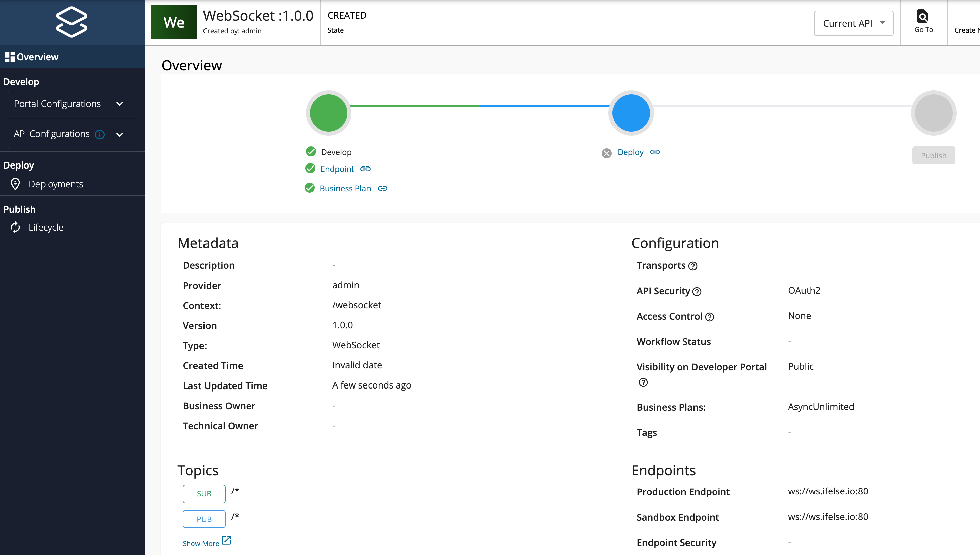This screenshot has height=555, width=980.
Task: Click the info icon beside API Configurations
Action: 99,134
